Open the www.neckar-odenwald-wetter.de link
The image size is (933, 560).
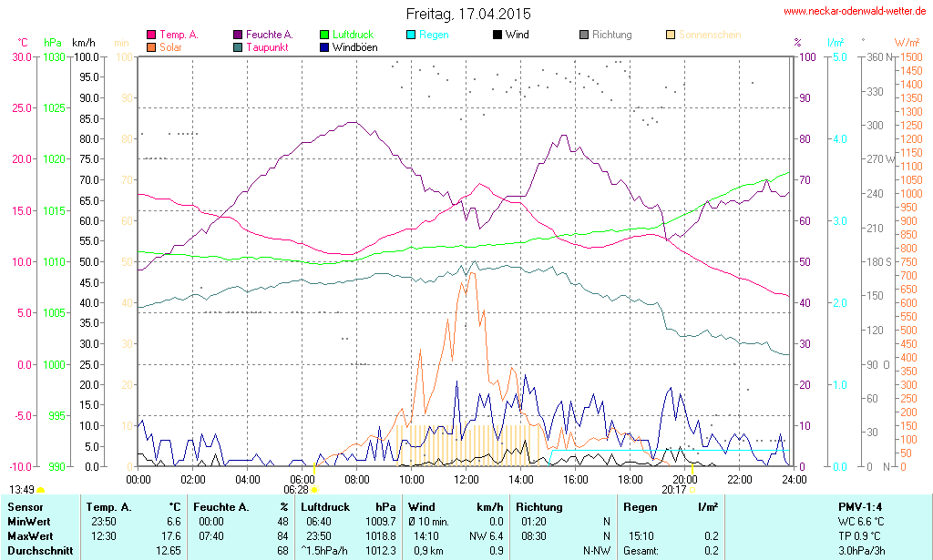855,12
